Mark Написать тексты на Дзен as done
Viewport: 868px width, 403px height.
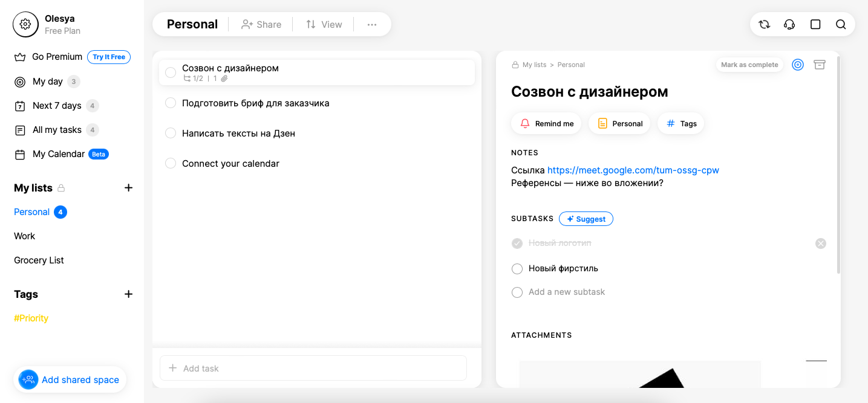pyautogui.click(x=171, y=134)
